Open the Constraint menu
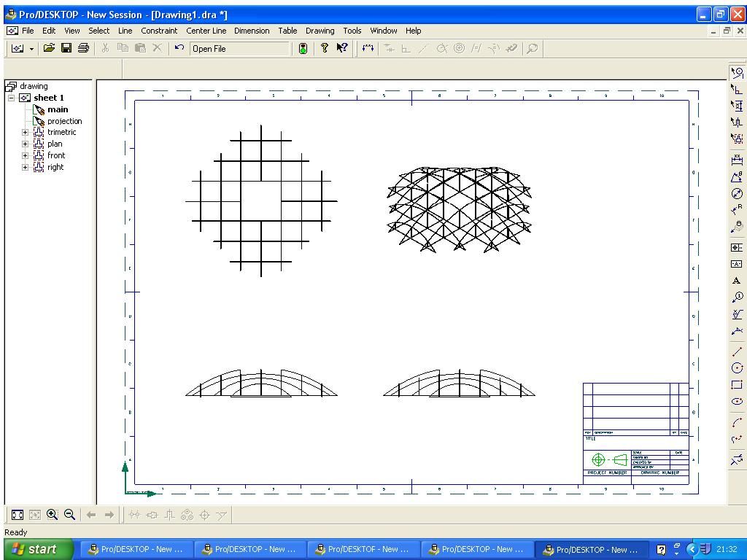 (x=159, y=31)
